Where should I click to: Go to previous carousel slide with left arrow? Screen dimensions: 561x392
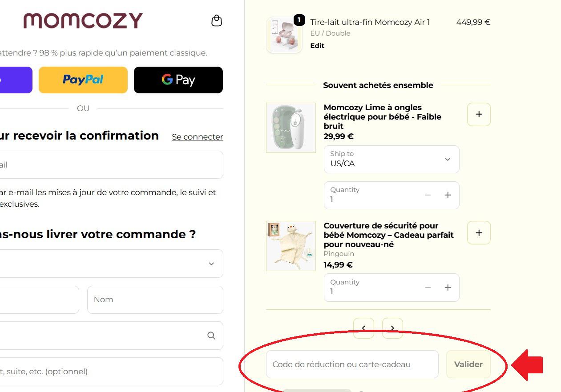[363, 328]
